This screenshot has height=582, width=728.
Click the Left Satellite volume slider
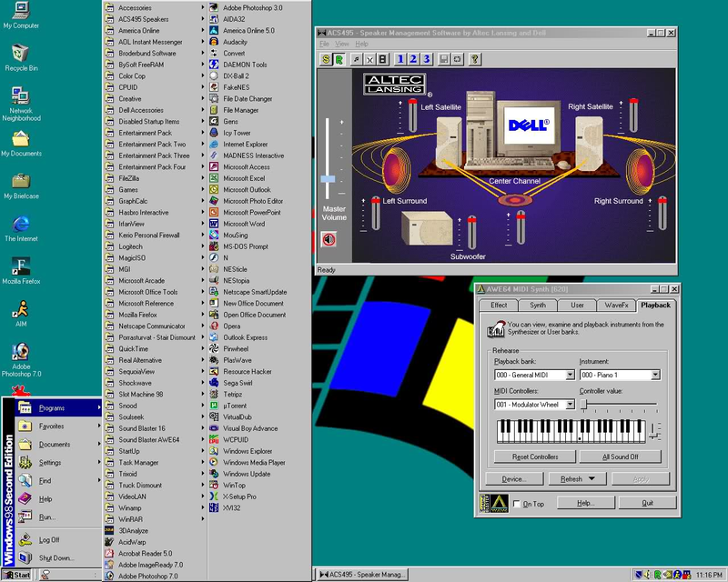(x=413, y=115)
